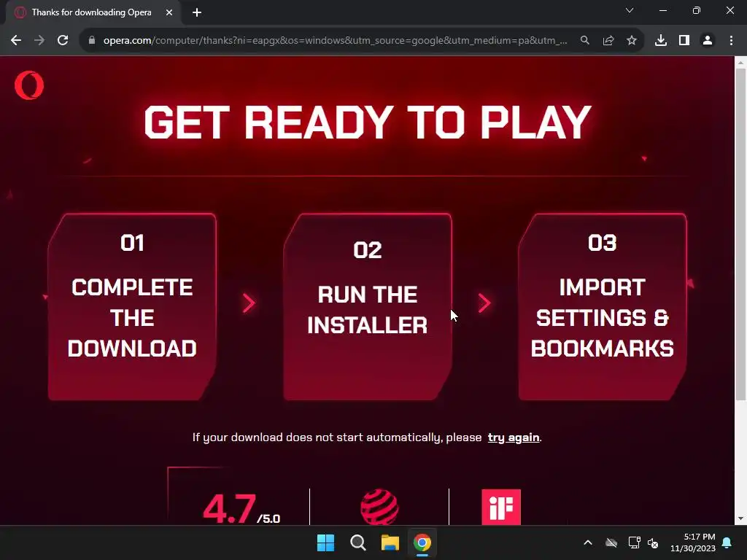Click the zoom magnifier in the address bar

point(584,41)
